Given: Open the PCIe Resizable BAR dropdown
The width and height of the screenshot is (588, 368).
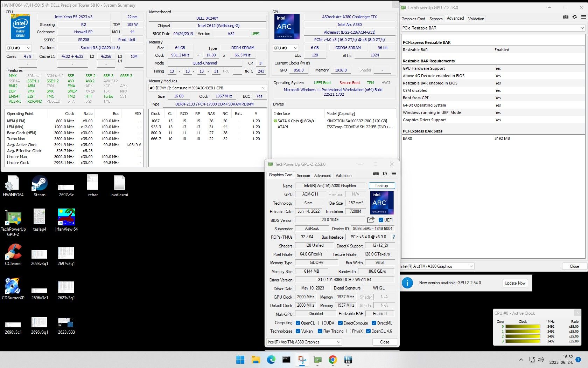Looking at the screenshot, I should pos(493,28).
